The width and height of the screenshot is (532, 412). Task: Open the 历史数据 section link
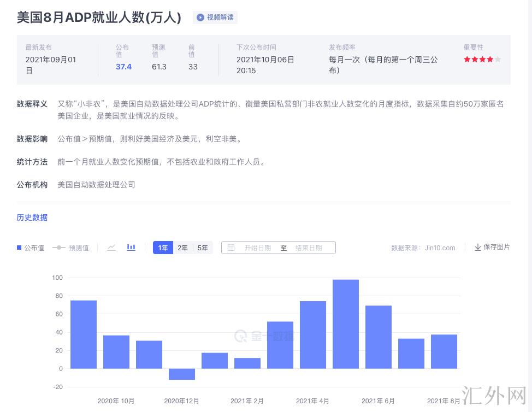32,217
